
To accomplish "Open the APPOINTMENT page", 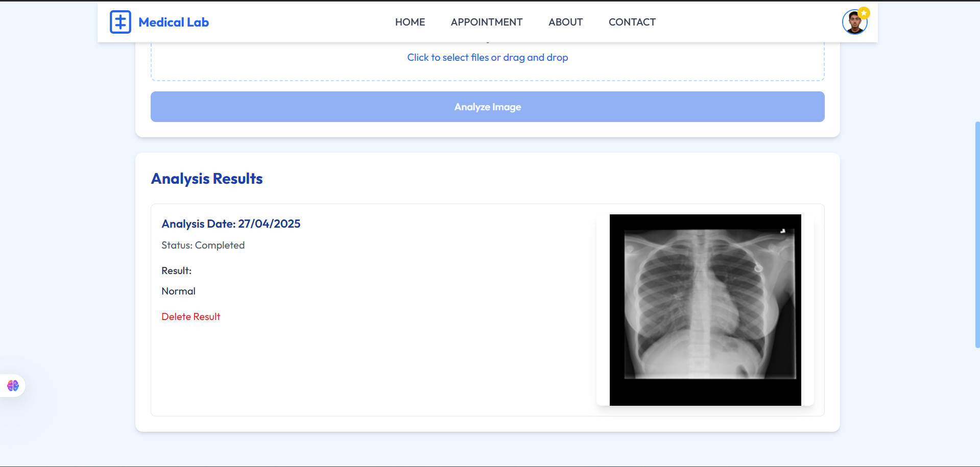I will pyautogui.click(x=486, y=22).
